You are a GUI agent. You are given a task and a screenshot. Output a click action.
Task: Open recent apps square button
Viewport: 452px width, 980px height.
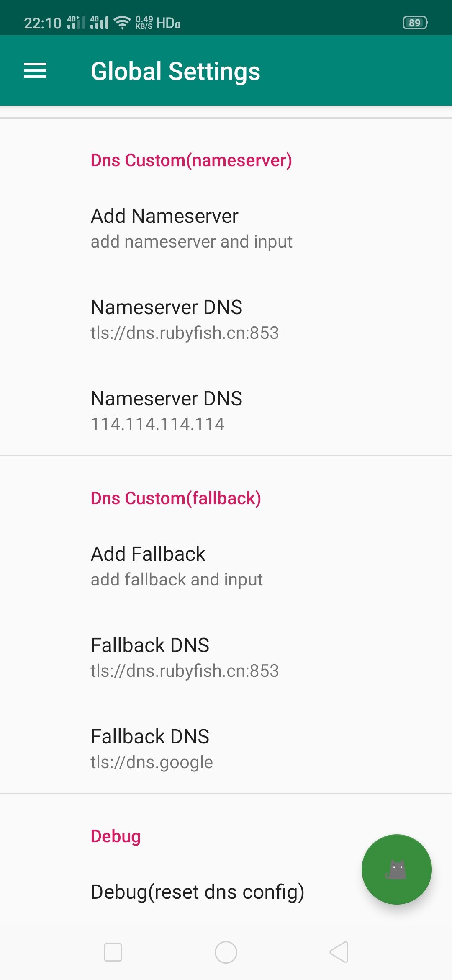pos(113,952)
